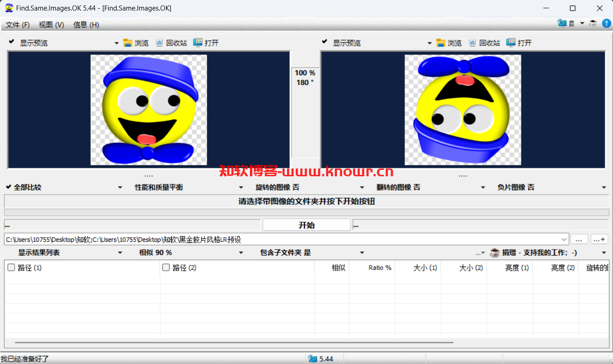The image size is (613, 364).
Task: Click the left pane 回收站 recycle icon
Action: click(160, 43)
